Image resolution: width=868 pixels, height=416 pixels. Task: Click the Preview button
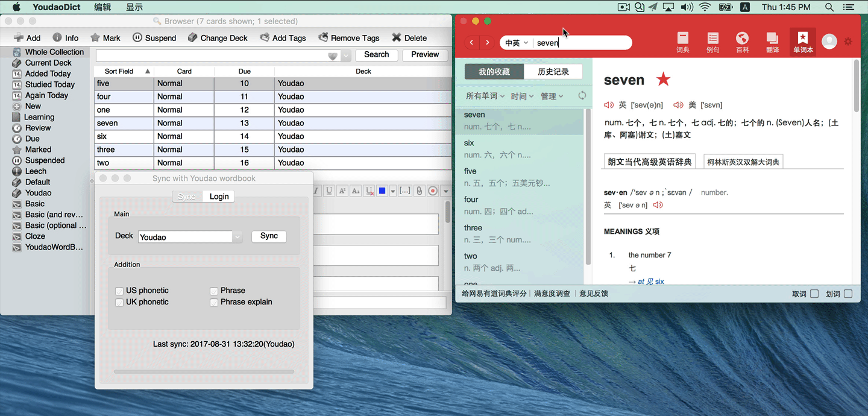point(425,54)
